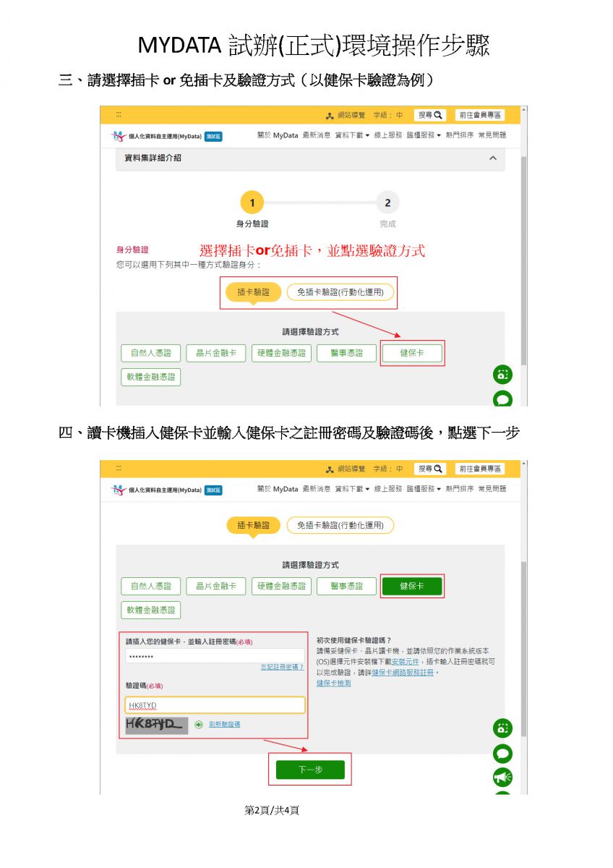The image size is (613, 868).
Task: Expand 資料下載 dropdown in step 4 screenshot
Action: click(352, 489)
